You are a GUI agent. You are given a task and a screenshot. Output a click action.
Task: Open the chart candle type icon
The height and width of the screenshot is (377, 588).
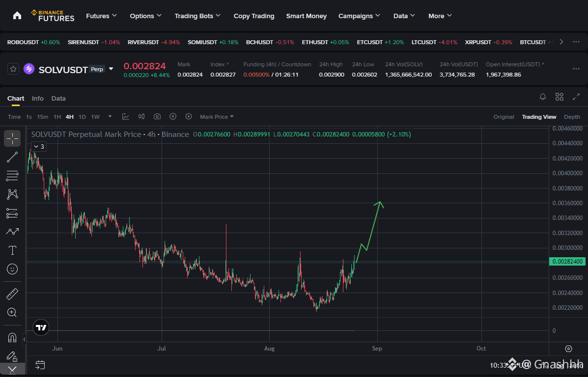[141, 116]
